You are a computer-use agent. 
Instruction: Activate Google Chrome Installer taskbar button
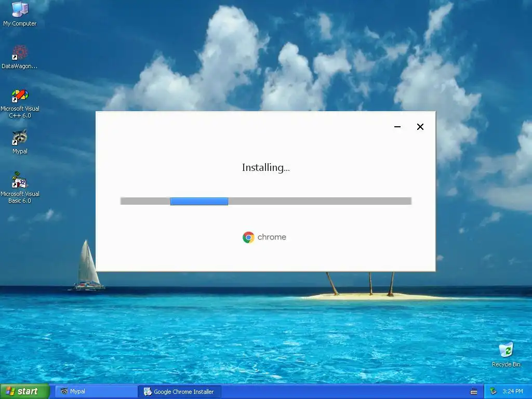click(x=180, y=392)
